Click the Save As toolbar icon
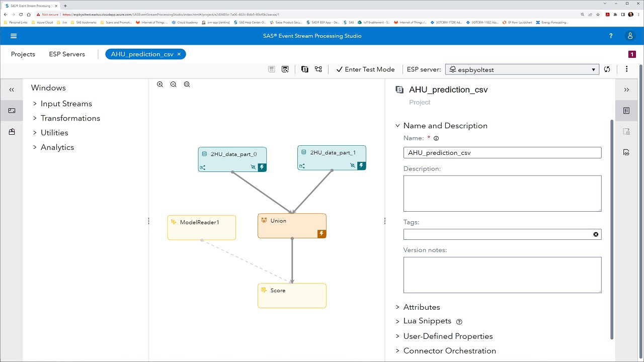 pyautogui.click(x=285, y=69)
